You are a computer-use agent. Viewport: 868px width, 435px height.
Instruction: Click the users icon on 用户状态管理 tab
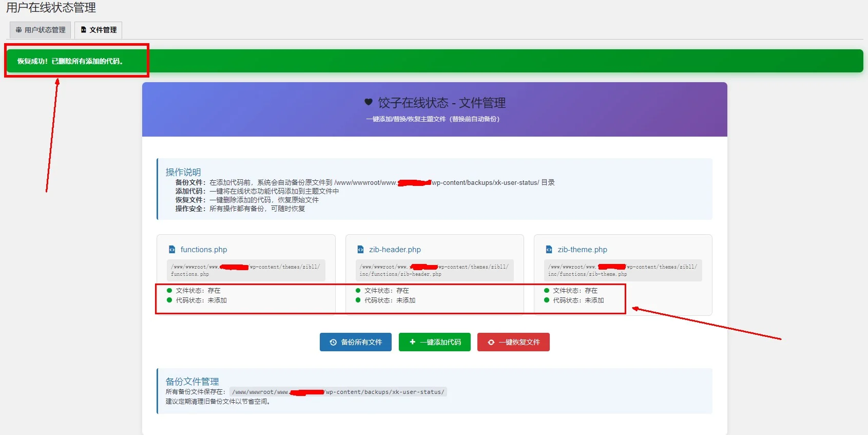pos(18,30)
